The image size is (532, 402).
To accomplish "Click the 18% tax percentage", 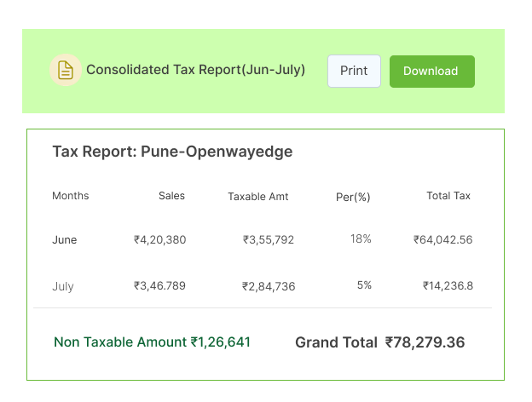I will pos(361,239).
